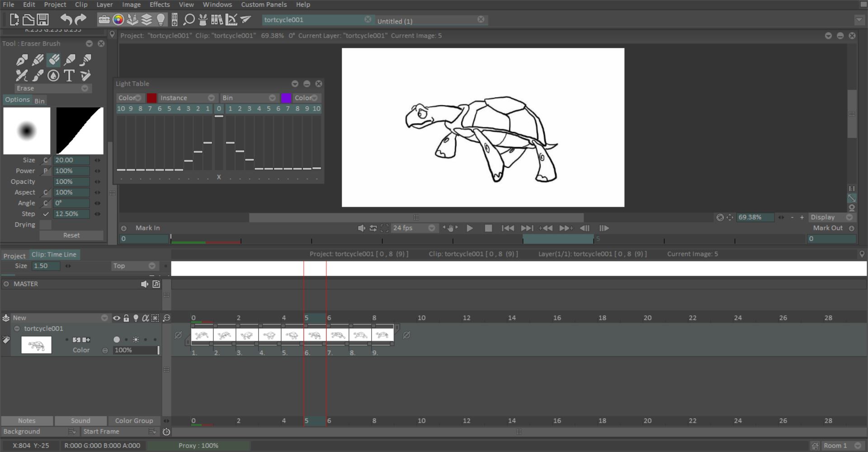Toggle layer visibility eye icon in timeline header
This screenshot has width=868, height=452.
[116, 318]
